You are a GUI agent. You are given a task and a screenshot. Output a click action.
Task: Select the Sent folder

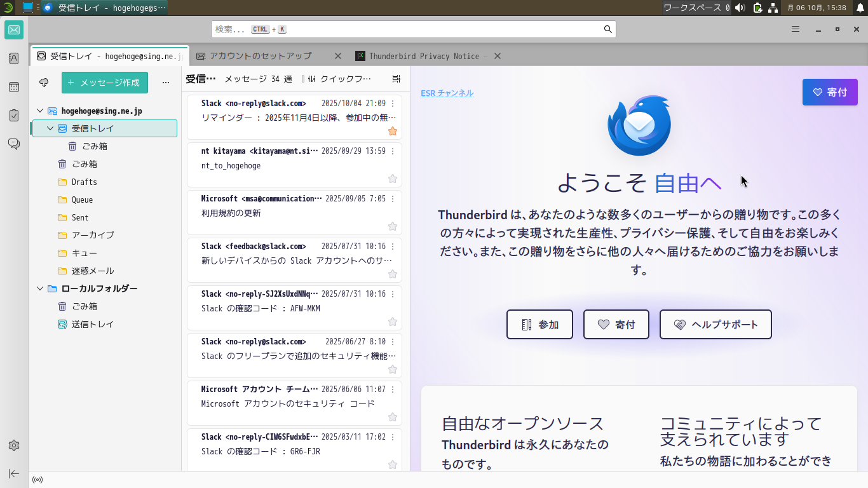(x=105, y=217)
